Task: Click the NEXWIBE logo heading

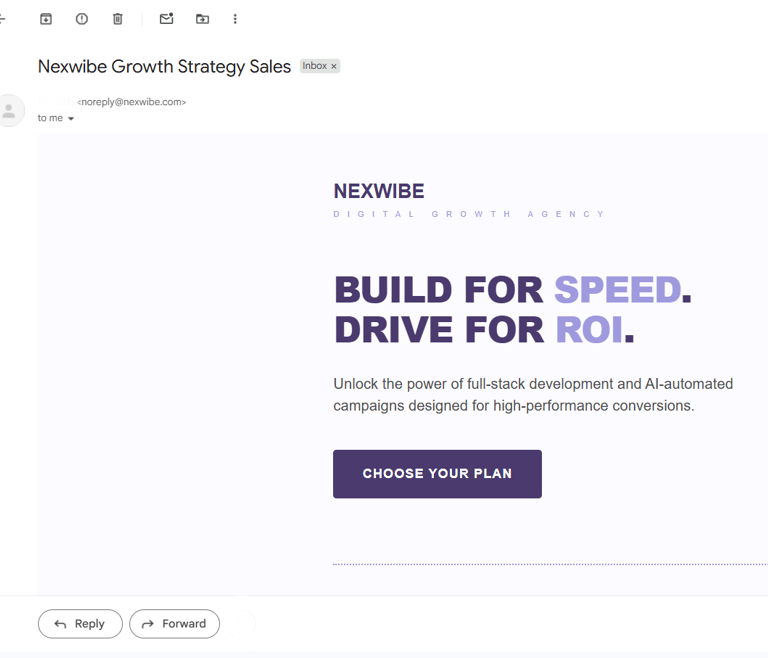Action: click(x=379, y=191)
